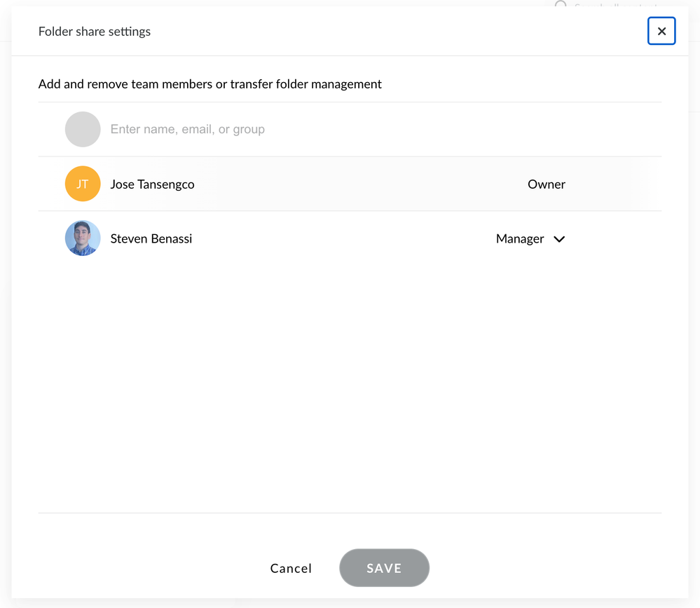Image resolution: width=700 pixels, height=608 pixels.
Task: Click the Steven Benassi row's empty middle area
Action: [336, 239]
